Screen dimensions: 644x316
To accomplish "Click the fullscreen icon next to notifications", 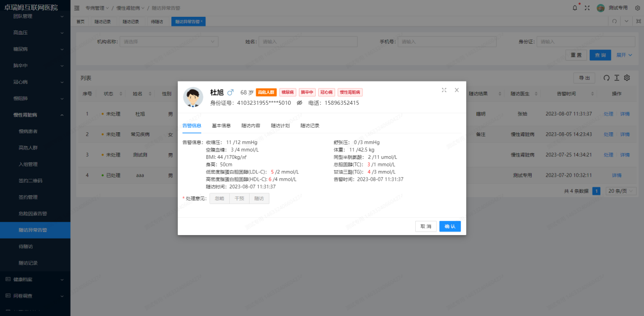I will [587, 7].
